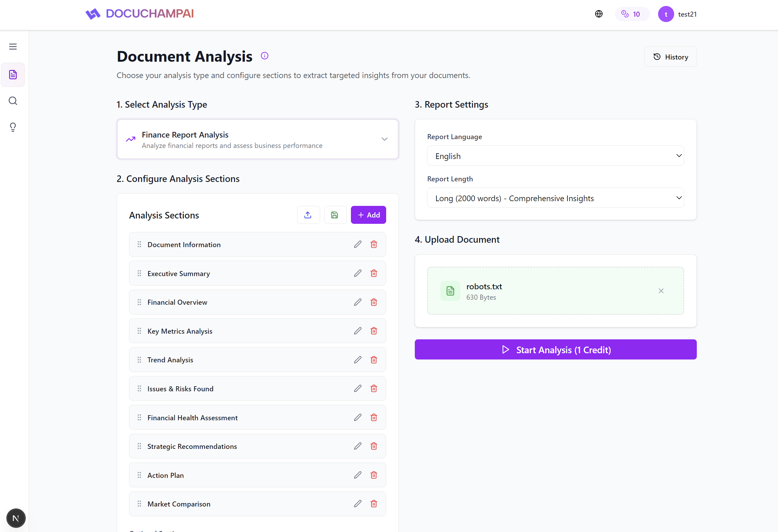Open the Report Language dropdown

click(x=555, y=156)
